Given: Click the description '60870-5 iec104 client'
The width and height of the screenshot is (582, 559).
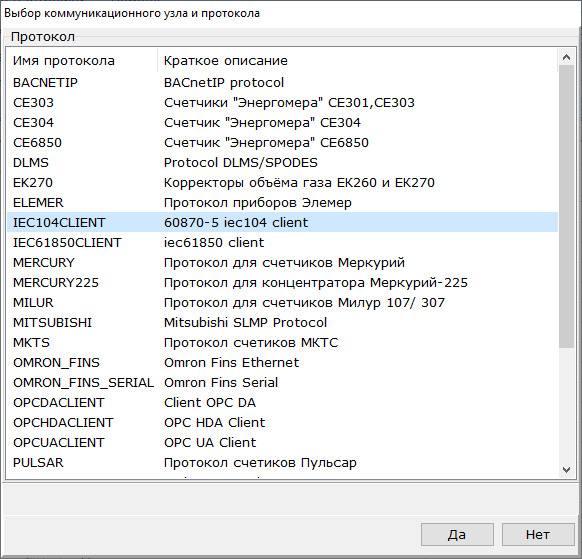Looking at the screenshot, I should (x=236, y=222).
